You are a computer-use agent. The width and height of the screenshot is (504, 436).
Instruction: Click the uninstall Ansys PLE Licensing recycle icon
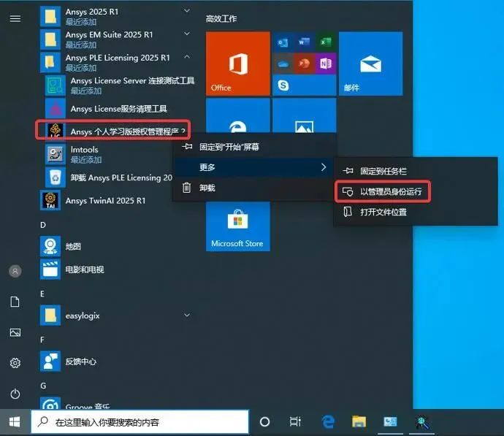pos(56,177)
